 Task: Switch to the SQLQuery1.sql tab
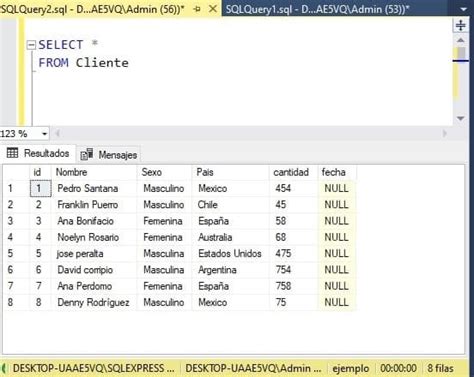[x=317, y=9]
